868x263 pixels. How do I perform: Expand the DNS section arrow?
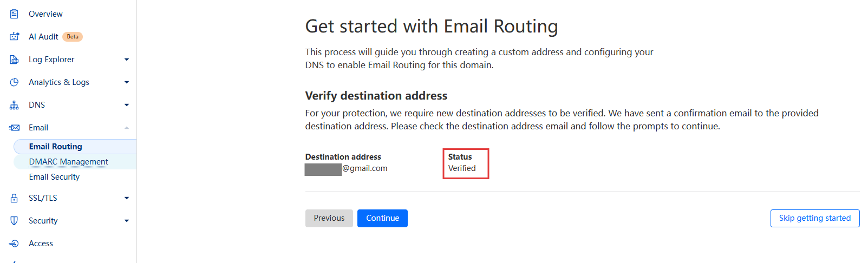point(127,105)
